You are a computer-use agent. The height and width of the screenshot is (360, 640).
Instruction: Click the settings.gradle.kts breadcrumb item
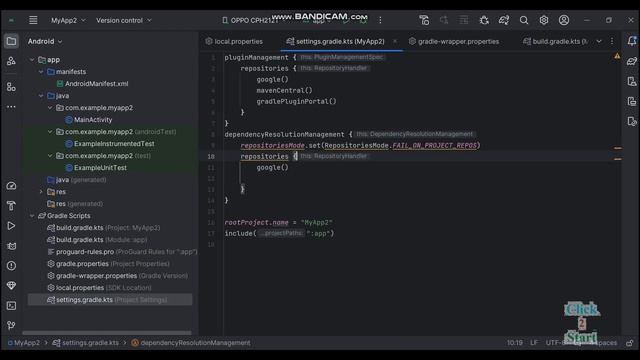pos(86,343)
